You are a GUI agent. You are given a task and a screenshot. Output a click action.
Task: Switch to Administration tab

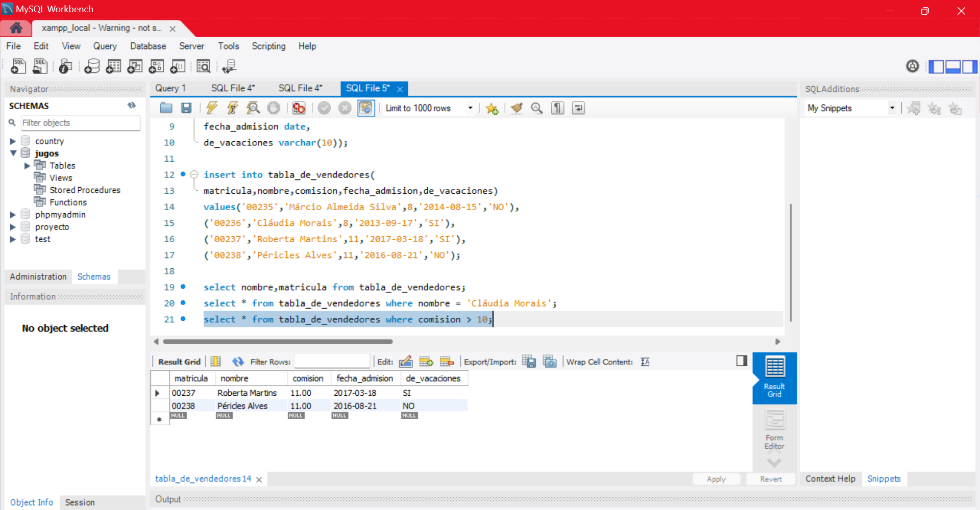[x=38, y=276]
